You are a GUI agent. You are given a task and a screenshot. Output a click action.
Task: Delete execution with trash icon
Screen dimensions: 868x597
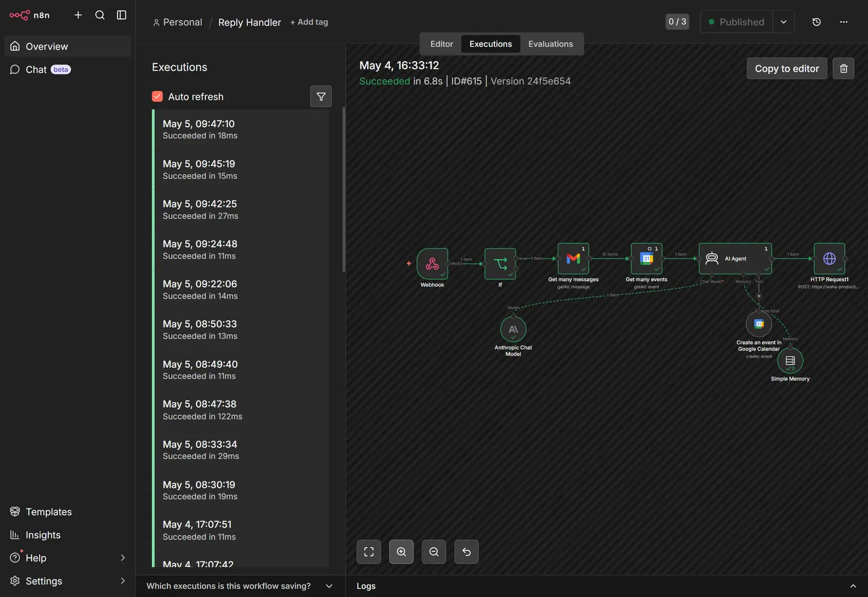pyautogui.click(x=844, y=69)
